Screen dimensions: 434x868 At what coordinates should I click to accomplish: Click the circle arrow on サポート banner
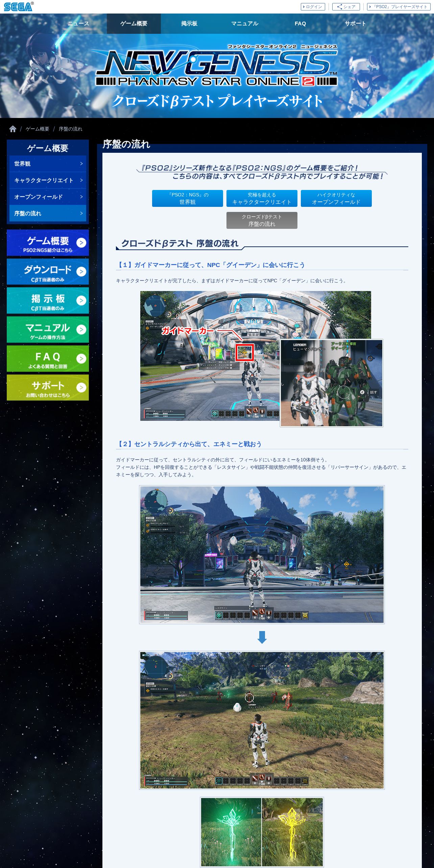(x=81, y=387)
